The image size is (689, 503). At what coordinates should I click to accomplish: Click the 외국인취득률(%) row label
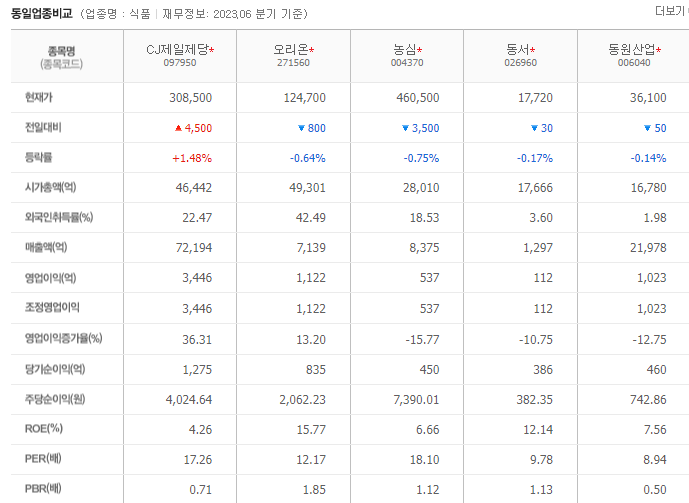coord(59,217)
